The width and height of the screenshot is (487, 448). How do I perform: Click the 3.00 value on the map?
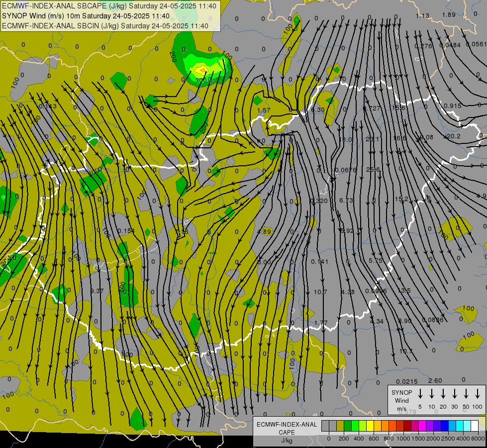click(264, 262)
